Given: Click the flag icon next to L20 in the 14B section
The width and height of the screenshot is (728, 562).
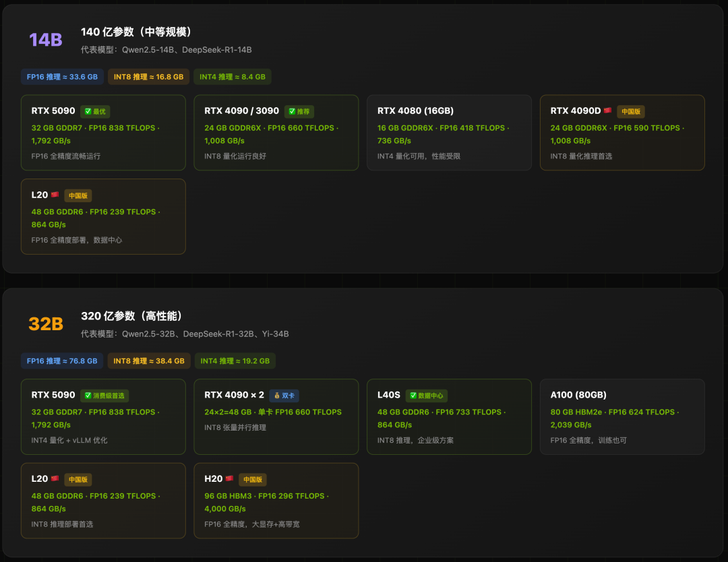Looking at the screenshot, I should tap(55, 195).
